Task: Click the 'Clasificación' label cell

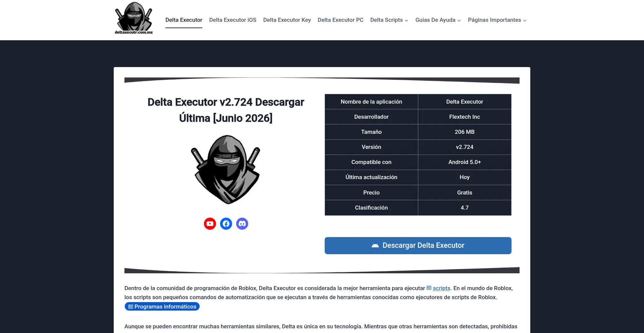Action: click(371, 208)
